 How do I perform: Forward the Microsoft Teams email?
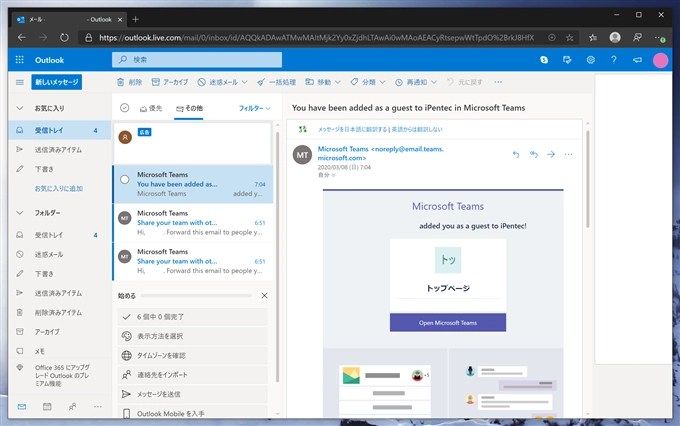click(551, 154)
